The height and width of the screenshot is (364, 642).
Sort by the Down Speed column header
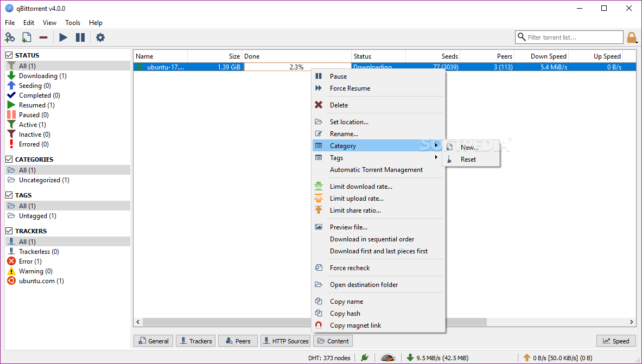click(541, 56)
